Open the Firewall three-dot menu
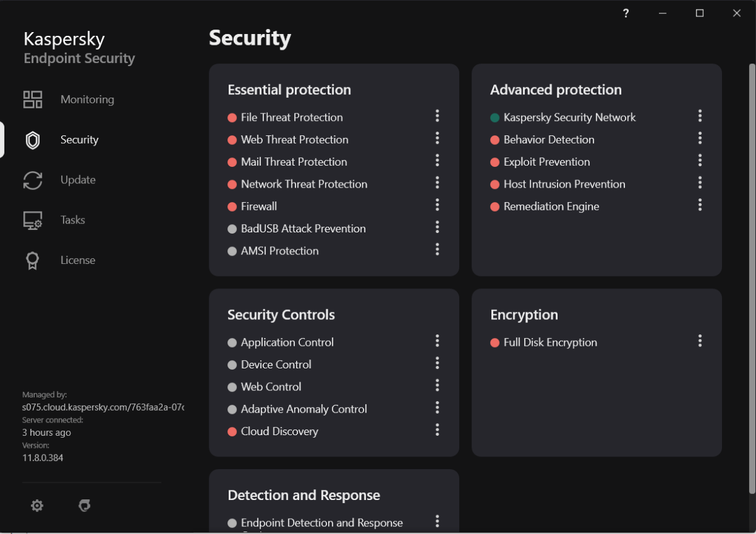Image resolution: width=756 pixels, height=534 pixels. tap(437, 205)
